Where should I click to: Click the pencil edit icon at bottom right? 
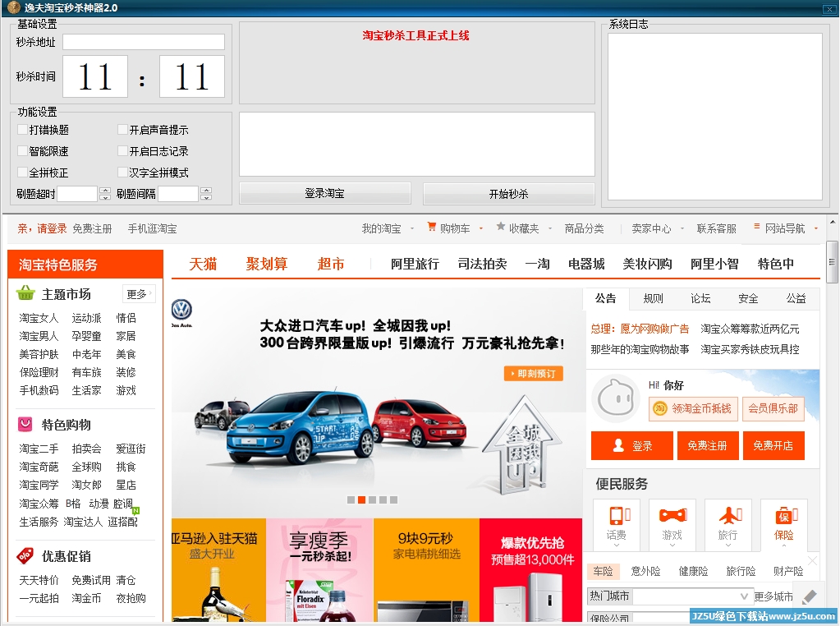tap(809, 597)
